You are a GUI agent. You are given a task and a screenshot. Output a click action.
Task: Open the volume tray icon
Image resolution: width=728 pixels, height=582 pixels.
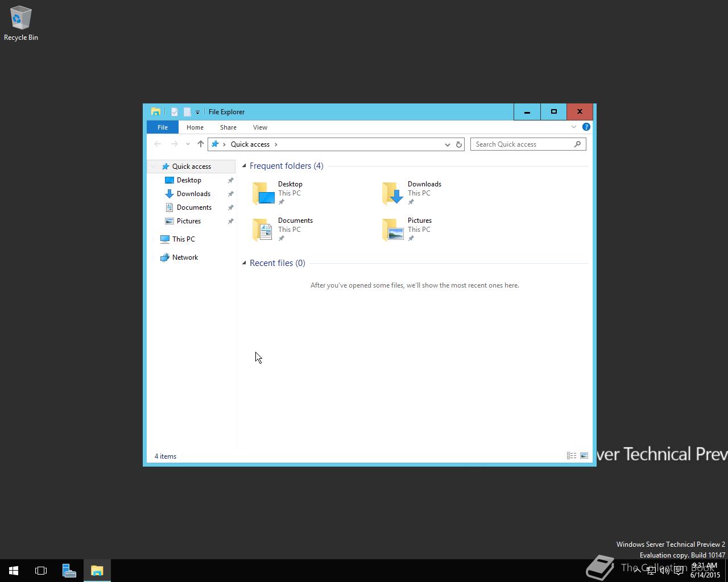point(664,571)
